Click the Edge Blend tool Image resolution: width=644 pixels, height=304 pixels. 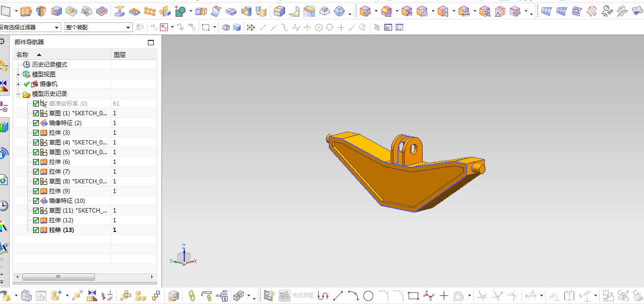279,11
